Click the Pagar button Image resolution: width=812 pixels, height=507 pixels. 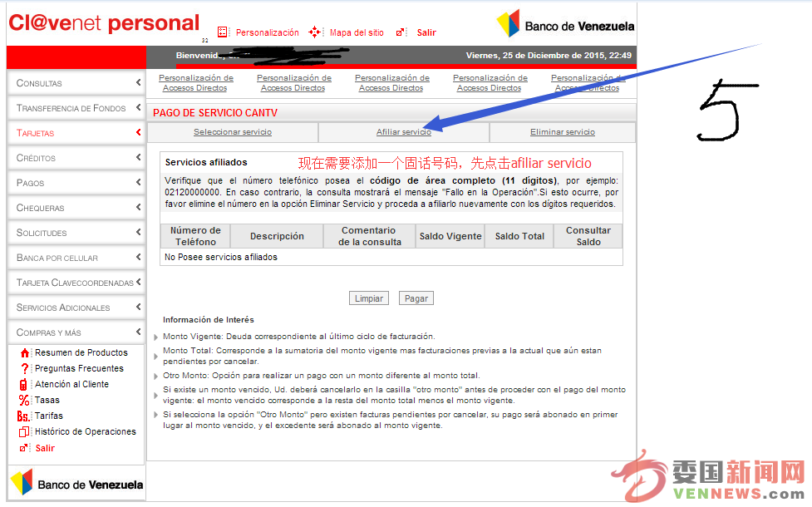coord(416,298)
